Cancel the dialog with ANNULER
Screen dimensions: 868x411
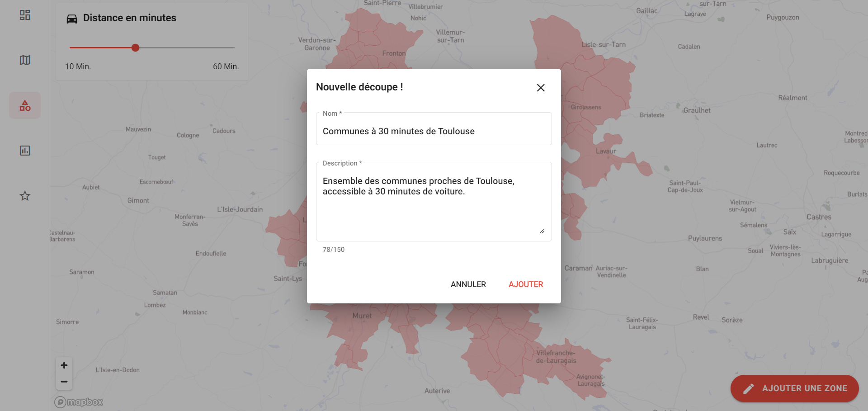coord(468,284)
